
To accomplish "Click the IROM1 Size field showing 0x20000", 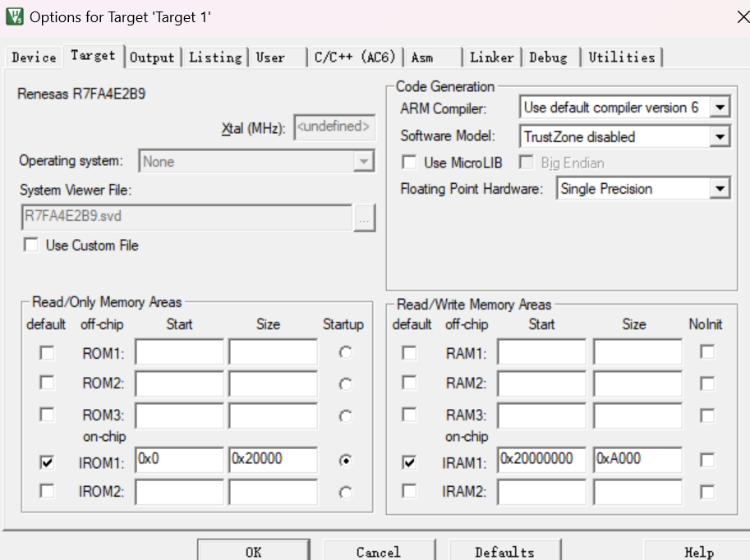I will [273, 460].
